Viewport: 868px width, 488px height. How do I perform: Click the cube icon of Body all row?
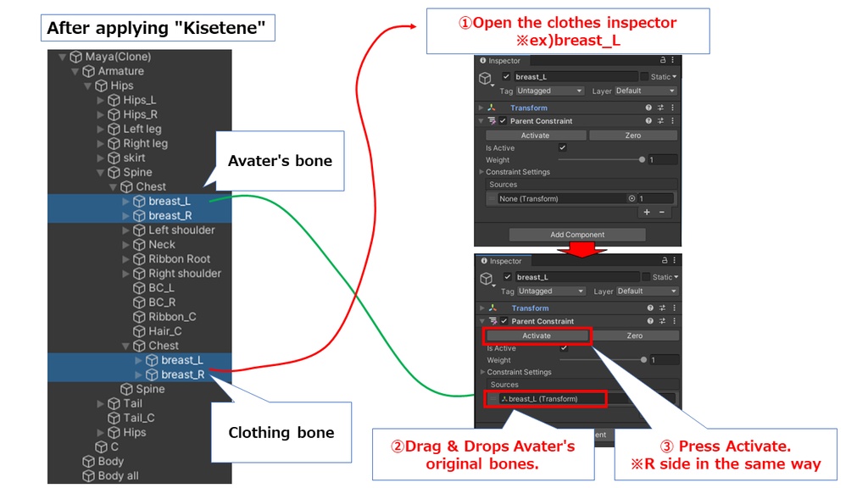click(x=88, y=476)
